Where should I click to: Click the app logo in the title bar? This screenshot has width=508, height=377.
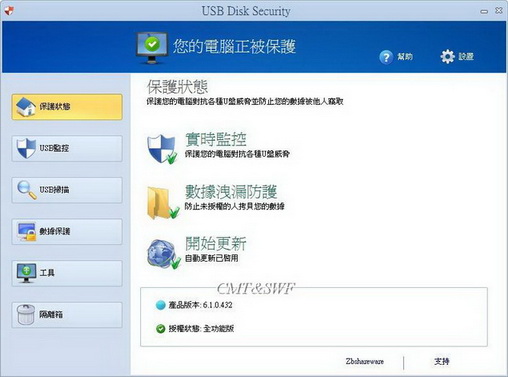(9, 11)
